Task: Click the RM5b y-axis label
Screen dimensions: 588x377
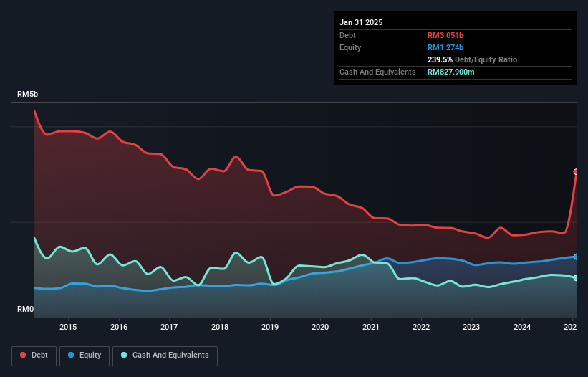Action: click(x=28, y=94)
